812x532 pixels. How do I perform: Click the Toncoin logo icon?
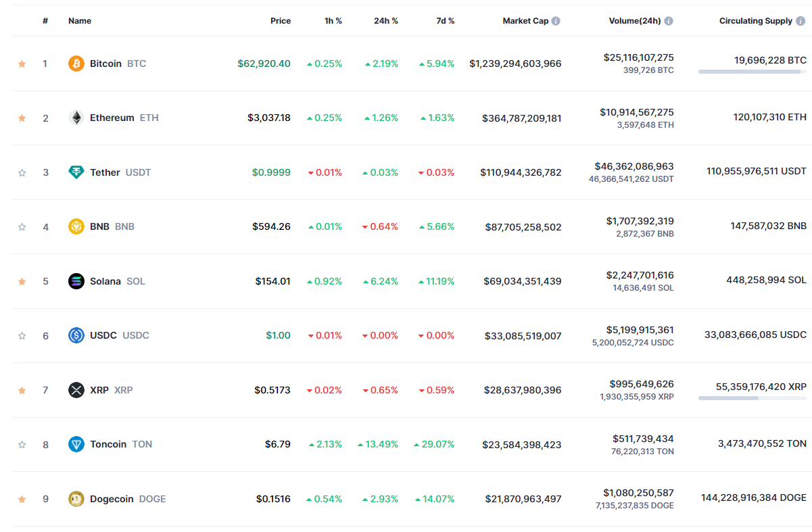coord(76,444)
